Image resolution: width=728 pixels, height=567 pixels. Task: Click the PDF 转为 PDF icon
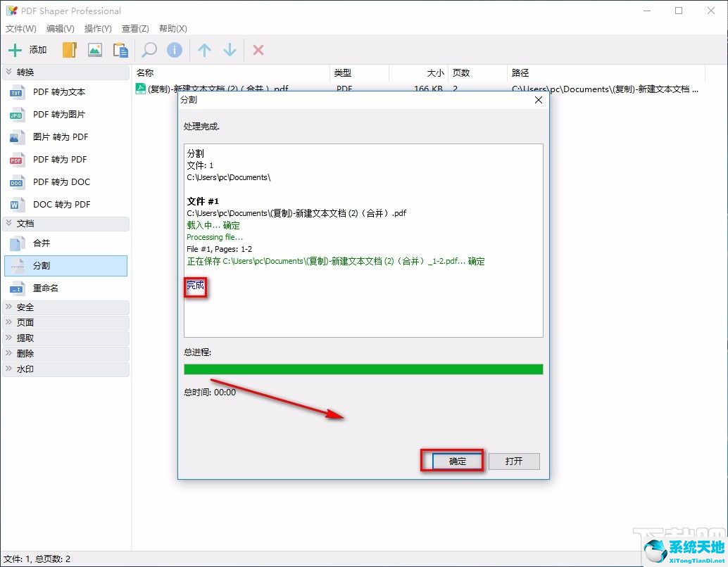[17, 160]
